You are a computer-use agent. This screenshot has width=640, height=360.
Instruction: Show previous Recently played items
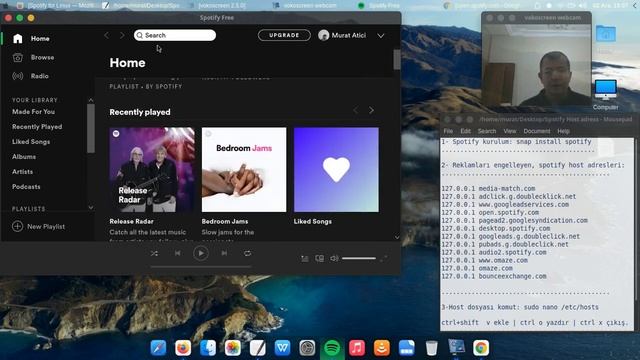(356, 110)
